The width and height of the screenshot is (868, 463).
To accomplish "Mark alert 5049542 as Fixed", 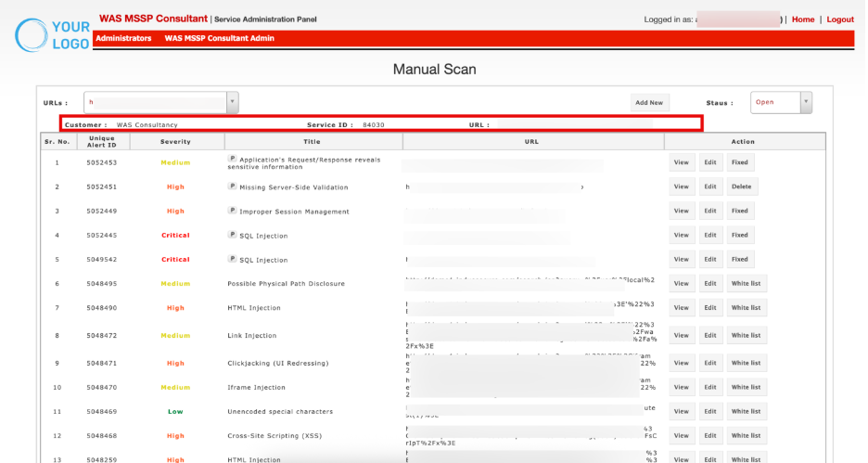I will pyautogui.click(x=740, y=259).
